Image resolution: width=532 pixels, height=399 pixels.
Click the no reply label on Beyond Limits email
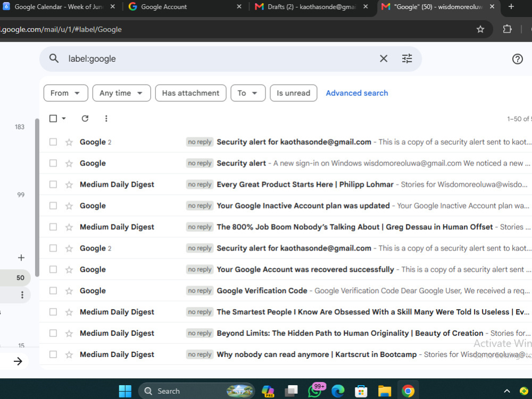[199, 333]
